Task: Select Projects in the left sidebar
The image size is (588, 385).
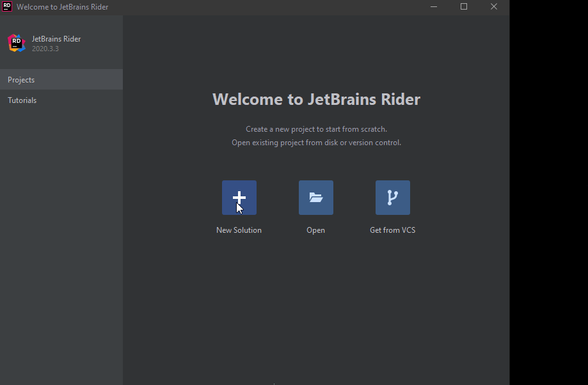Action: click(21, 79)
